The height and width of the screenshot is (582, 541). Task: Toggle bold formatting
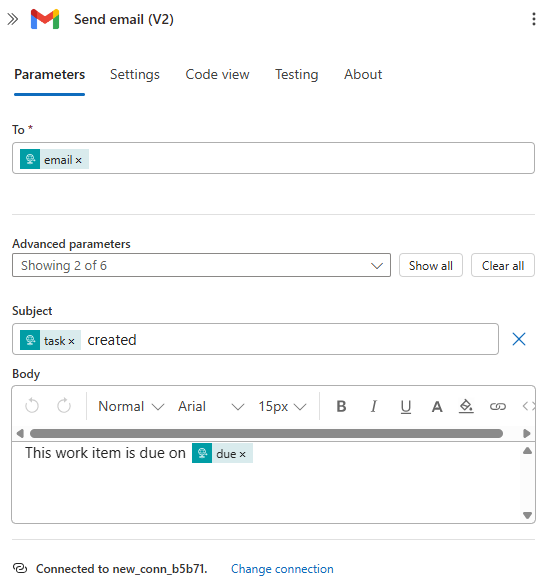pyautogui.click(x=341, y=406)
